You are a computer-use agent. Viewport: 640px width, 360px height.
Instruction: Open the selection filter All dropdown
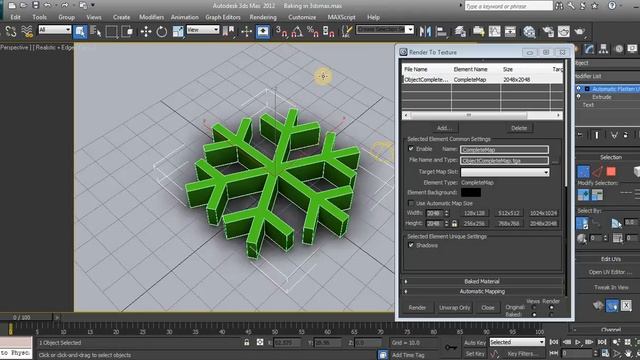point(55,30)
